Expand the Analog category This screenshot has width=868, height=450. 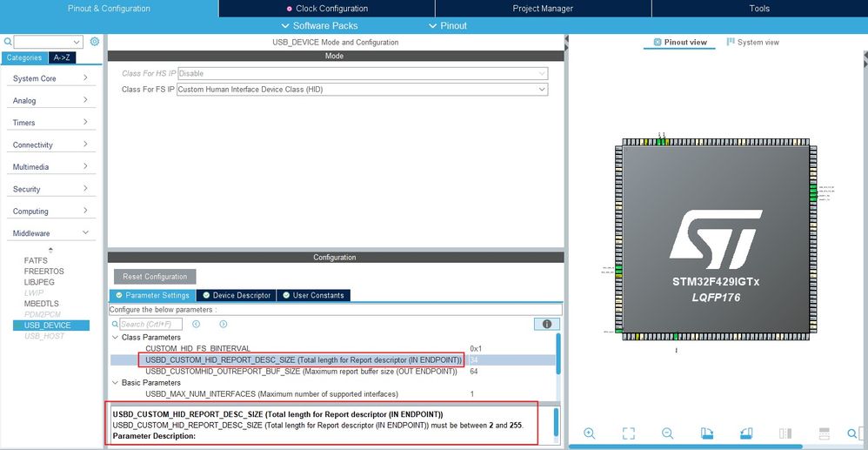click(x=50, y=100)
